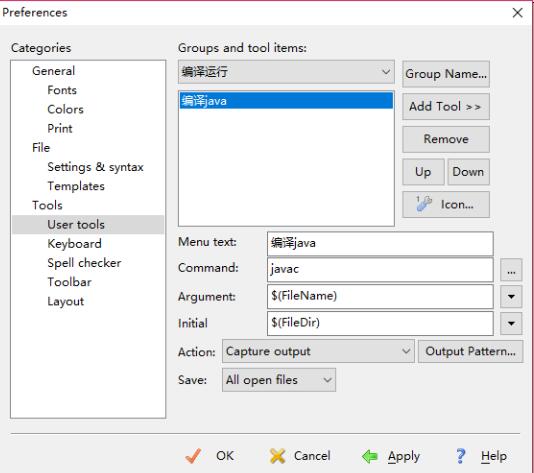Select Keyboard in the Categories tree
Viewport: 534px width, 473px height.
[74, 243]
